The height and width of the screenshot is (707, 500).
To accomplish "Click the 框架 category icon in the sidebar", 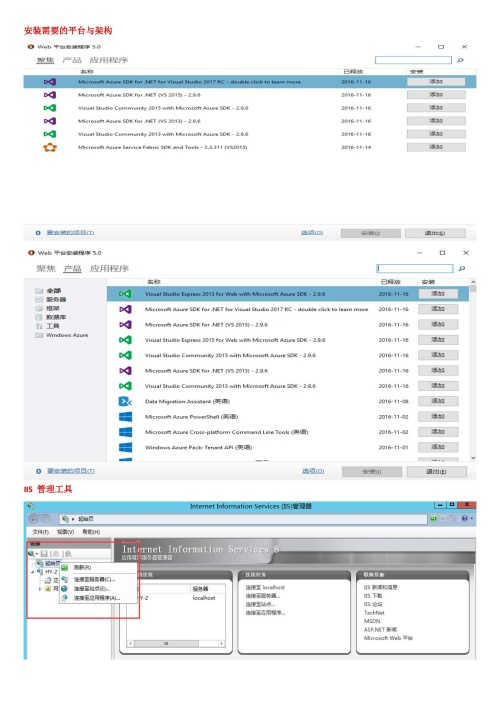I will click(39, 308).
